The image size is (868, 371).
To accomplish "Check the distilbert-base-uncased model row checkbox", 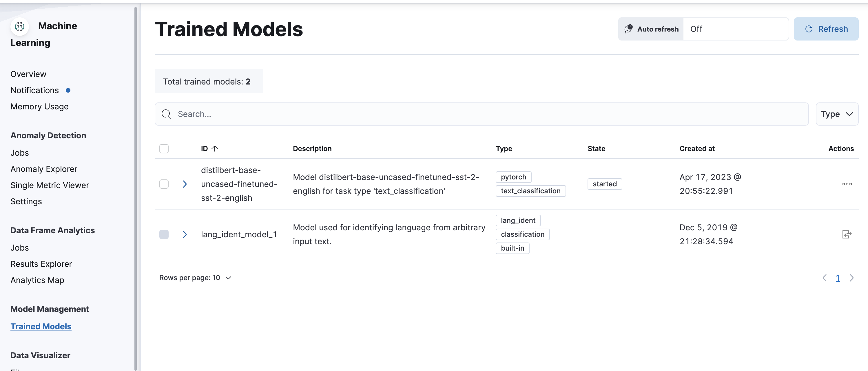I will [164, 184].
